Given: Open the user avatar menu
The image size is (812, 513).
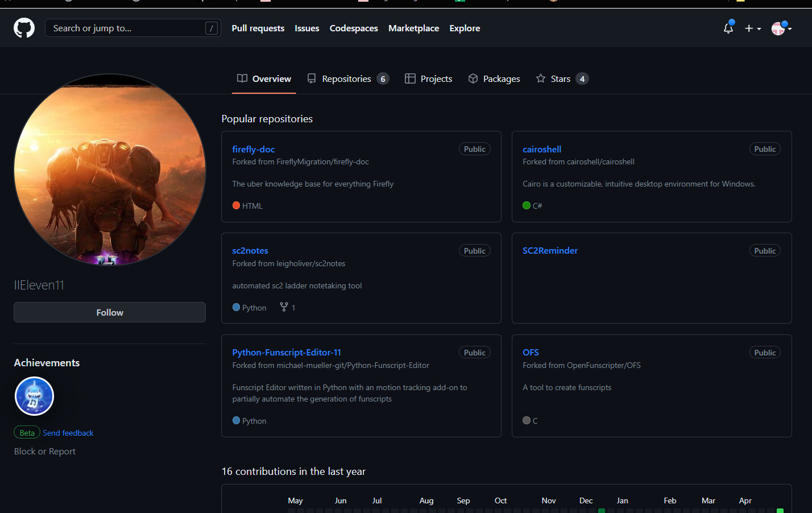Looking at the screenshot, I should click(x=781, y=28).
